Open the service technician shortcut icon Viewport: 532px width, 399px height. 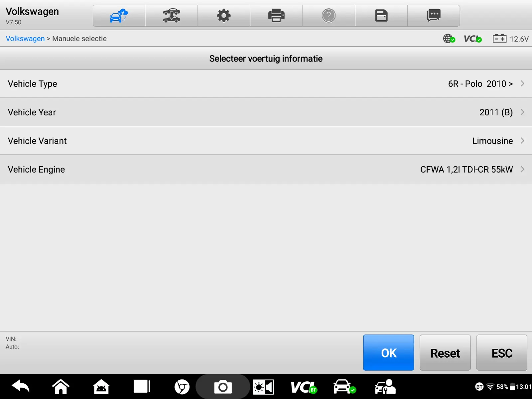tap(385, 387)
